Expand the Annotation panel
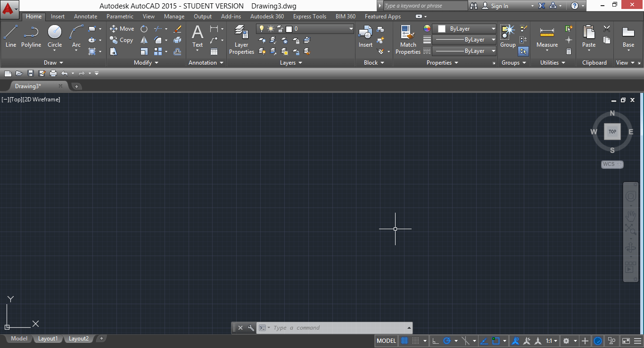This screenshot has width=644, height=348. tap(206, 63)
